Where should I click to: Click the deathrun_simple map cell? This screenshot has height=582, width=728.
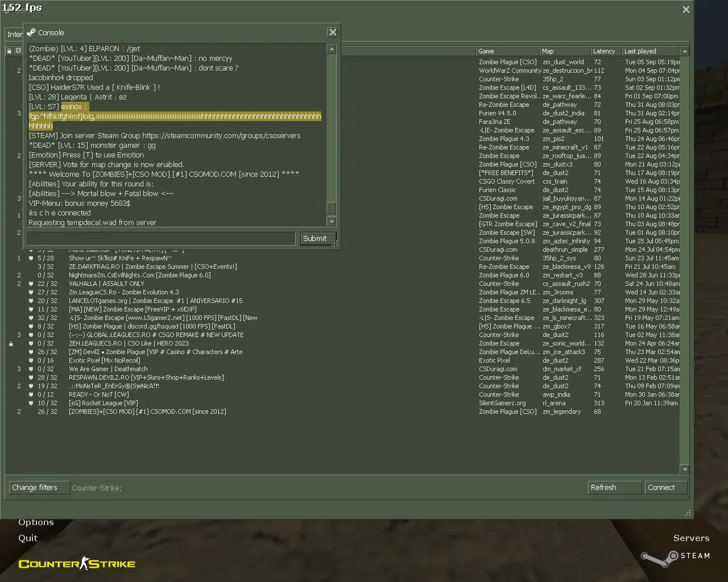[565, 250]
